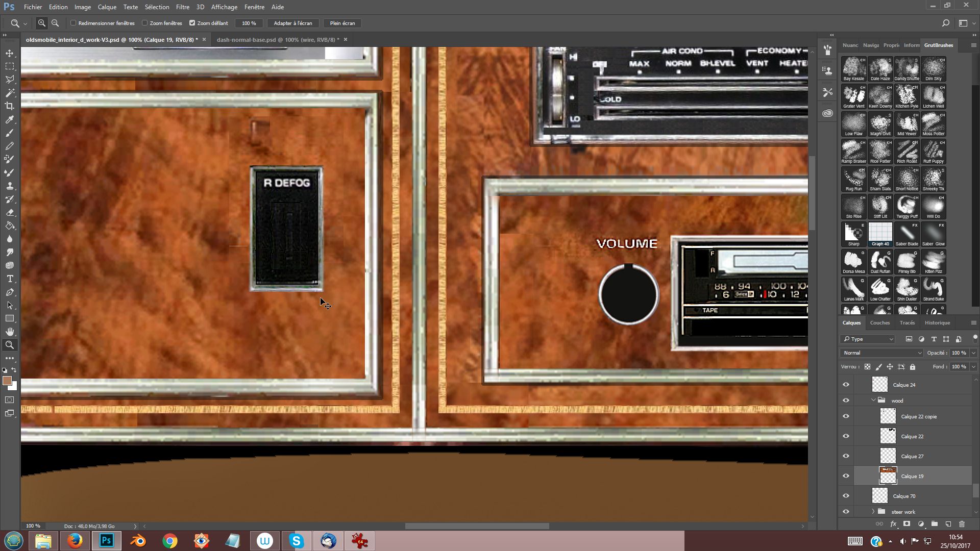Expand the steer work layer group
Image resolution: width=980 pixels, height=551 pixels.
(x=873, y=512)
